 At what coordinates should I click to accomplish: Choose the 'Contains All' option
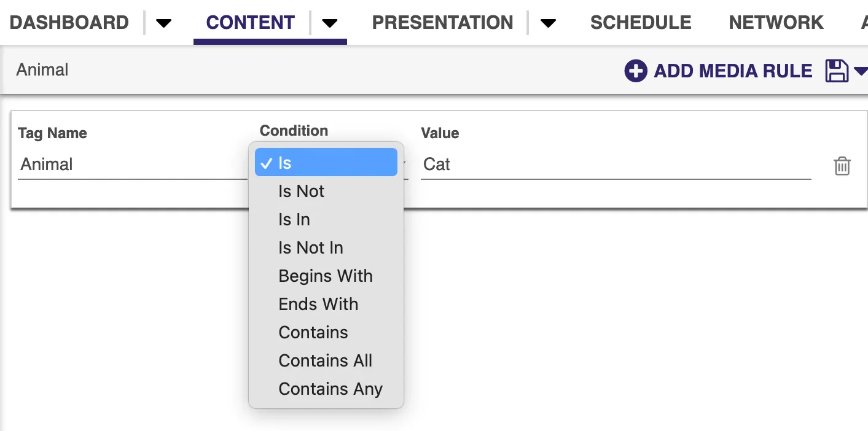[326, 360]
